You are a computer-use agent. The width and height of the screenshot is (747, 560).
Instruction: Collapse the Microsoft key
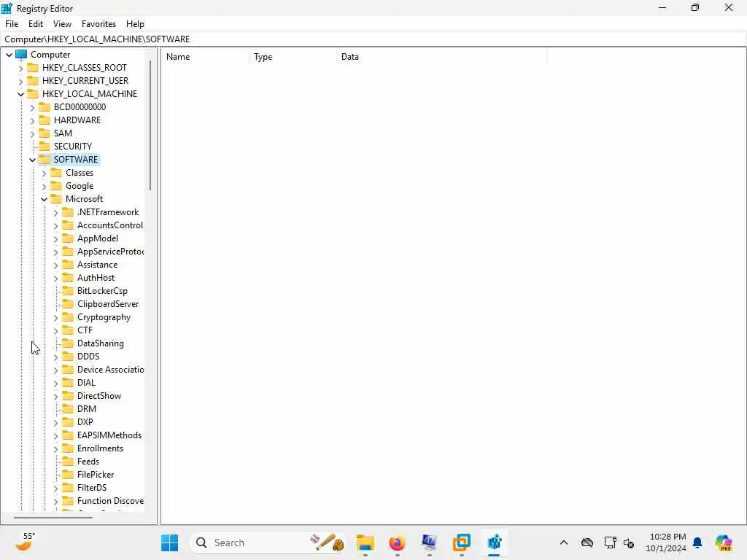[44, 200]
